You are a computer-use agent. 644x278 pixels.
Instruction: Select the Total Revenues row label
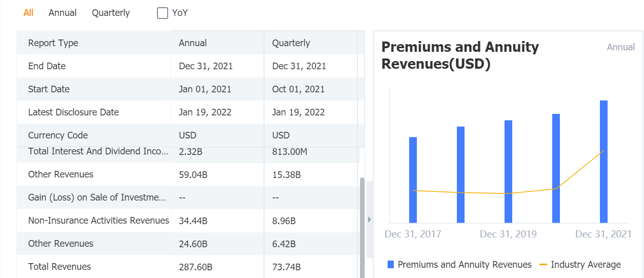pyautogui.click(x=59, y=267)
